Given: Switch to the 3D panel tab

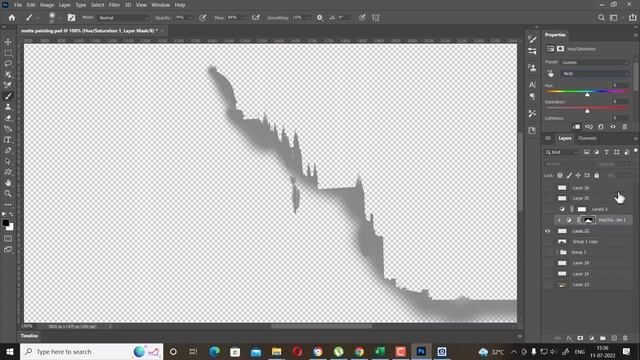Looking at the screenshot, I should click(x=548, y=138).
